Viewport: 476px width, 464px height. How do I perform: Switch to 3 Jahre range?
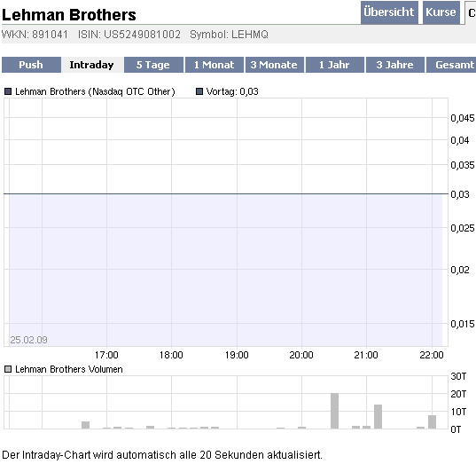tap(395, 65)
